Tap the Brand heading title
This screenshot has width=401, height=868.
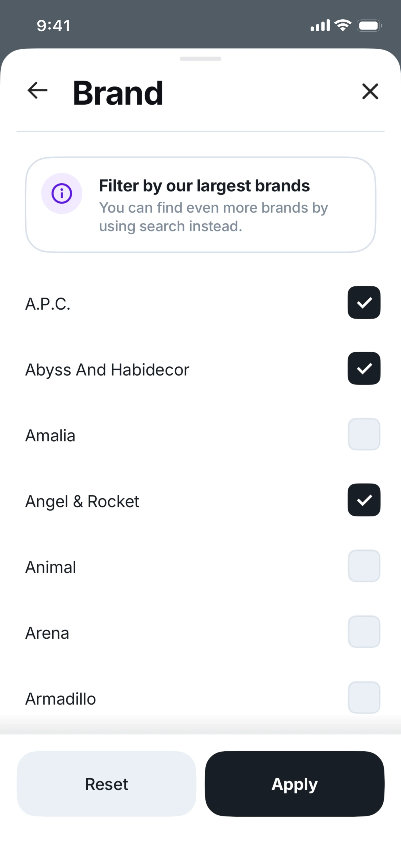point(118,93)
